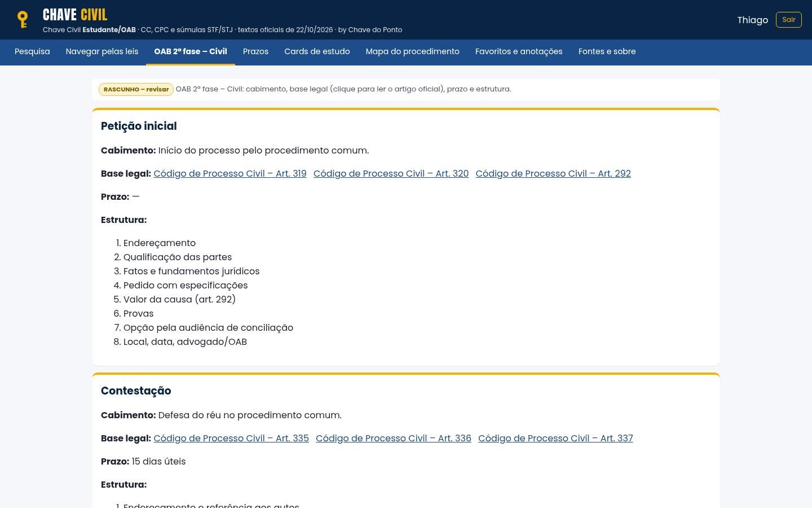812x508 pixels.
Task: Switch to Cards de estudo tab
Action: [x=317, y=51]
